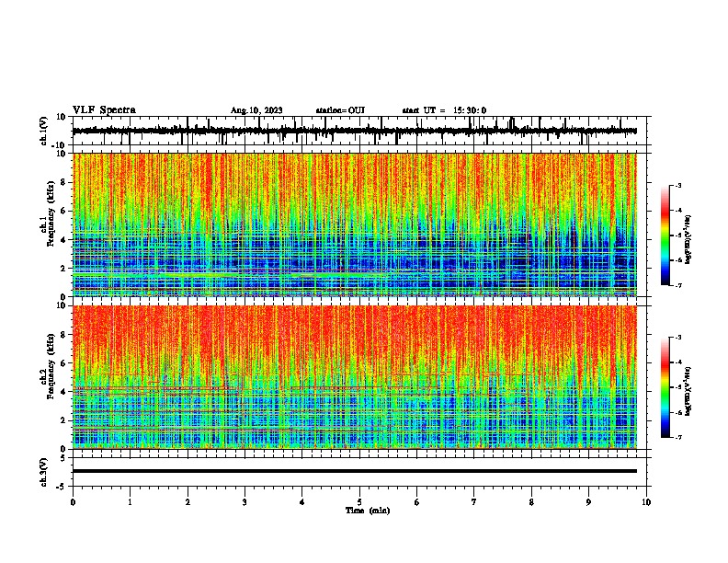Click time axis tick label "5"
The width and height of the screenshot is (728, 563).
(359, 502)
